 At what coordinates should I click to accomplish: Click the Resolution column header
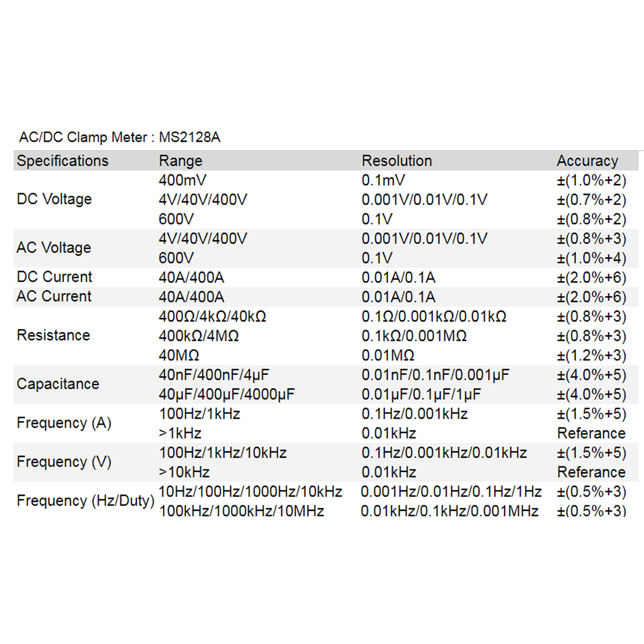point(397,161)
